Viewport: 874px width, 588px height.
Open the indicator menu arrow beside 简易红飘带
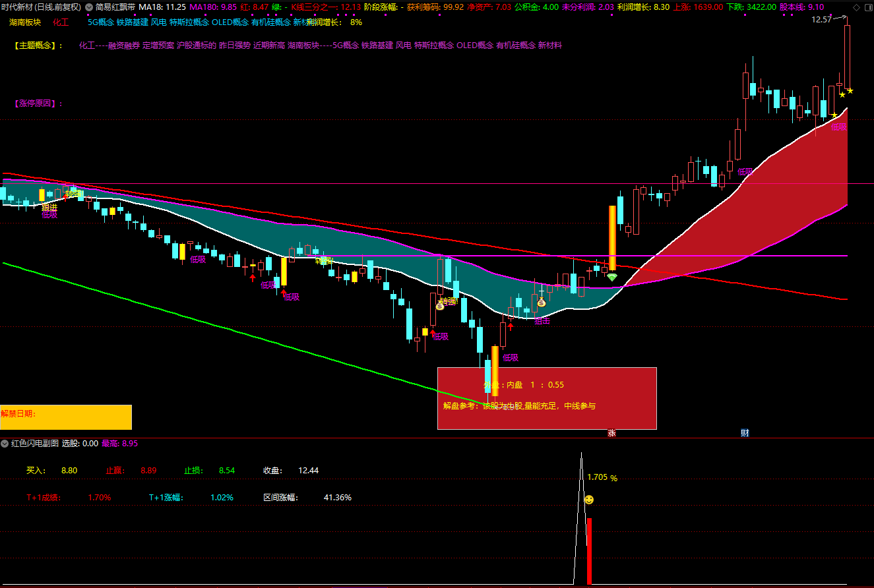point(89,7)
